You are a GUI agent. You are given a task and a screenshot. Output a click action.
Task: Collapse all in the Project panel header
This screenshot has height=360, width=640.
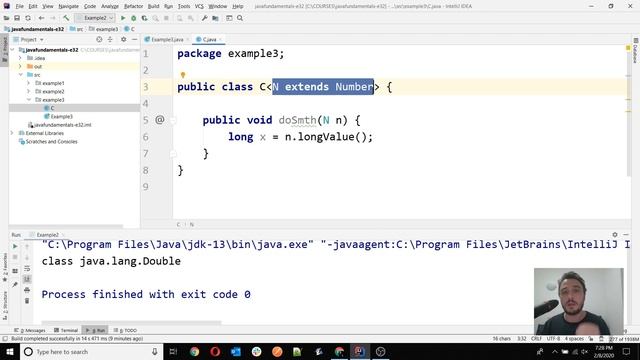110,39
